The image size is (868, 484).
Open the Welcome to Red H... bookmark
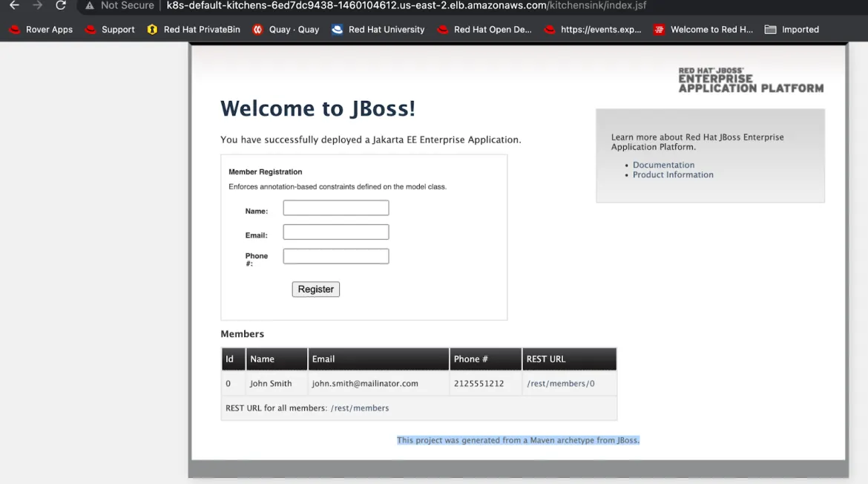tap(703, 30)
